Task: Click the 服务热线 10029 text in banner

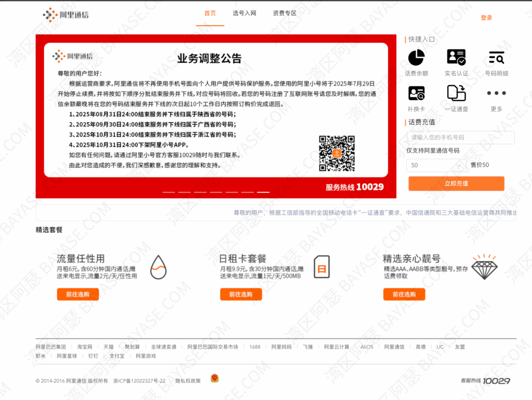Action: (x=354, y=187)
